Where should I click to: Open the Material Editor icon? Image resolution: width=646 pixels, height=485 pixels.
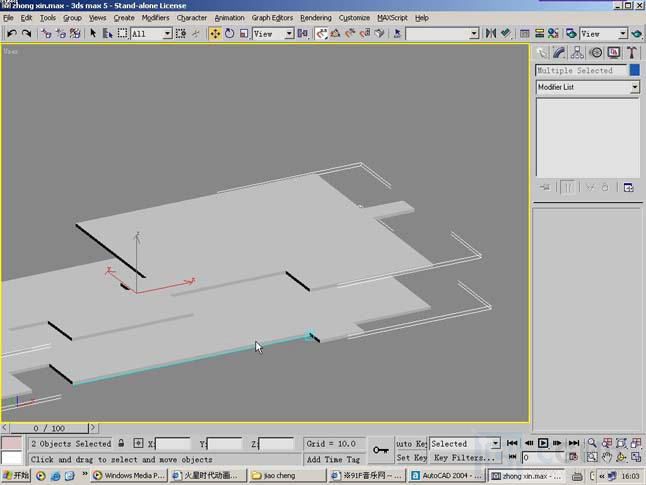pos(553,33)
